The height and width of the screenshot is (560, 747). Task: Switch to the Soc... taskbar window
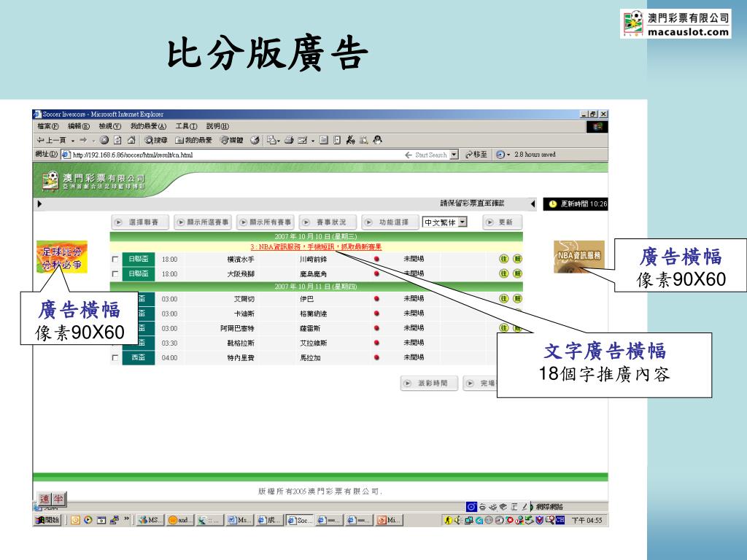click(299, 520)
